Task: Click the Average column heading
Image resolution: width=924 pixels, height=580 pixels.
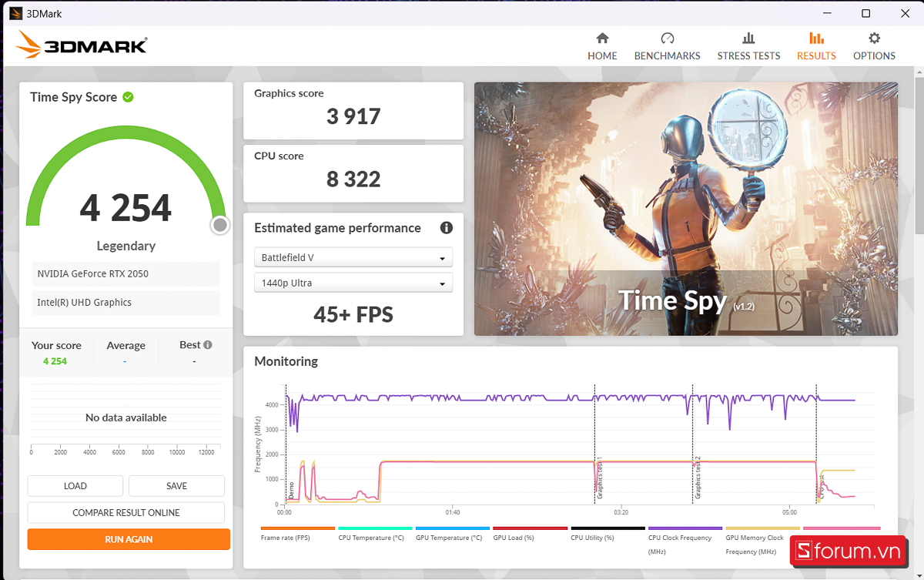Action: [x=126, y=345]
